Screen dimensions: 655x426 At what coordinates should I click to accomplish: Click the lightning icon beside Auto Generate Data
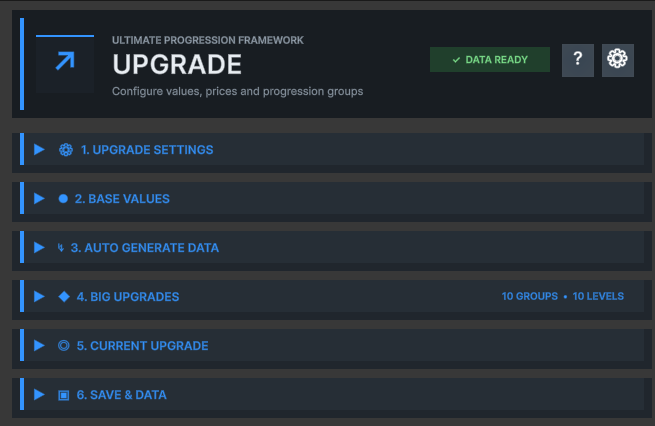coord(61,248)
